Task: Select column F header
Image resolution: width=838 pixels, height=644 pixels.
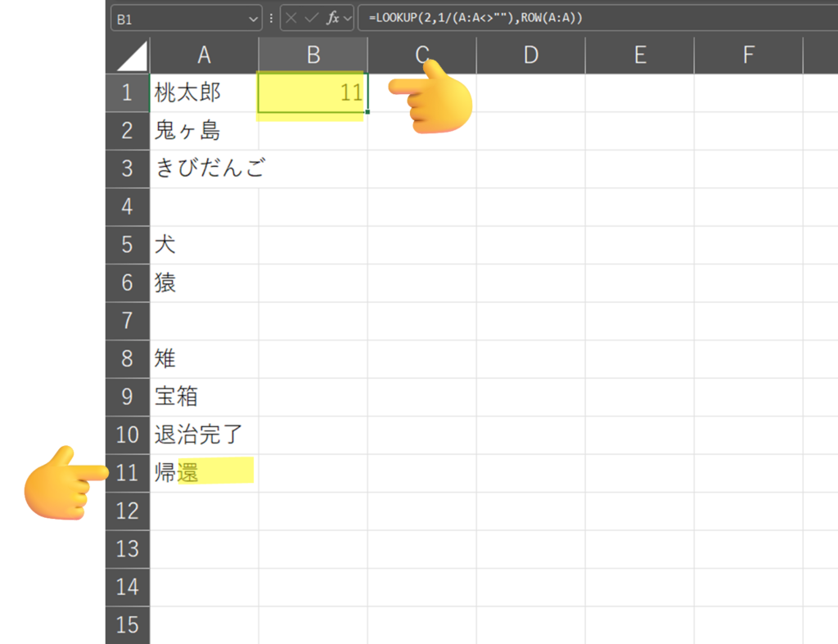Action: [x=748, y=55]
